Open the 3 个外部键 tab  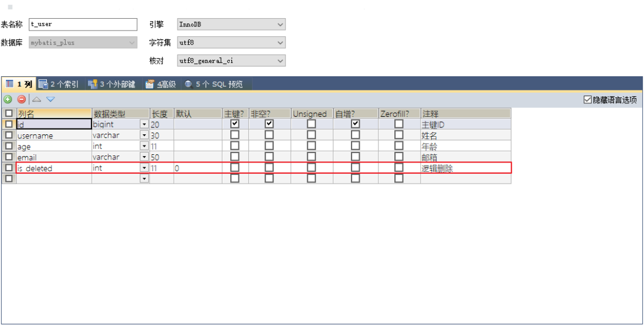111,84
